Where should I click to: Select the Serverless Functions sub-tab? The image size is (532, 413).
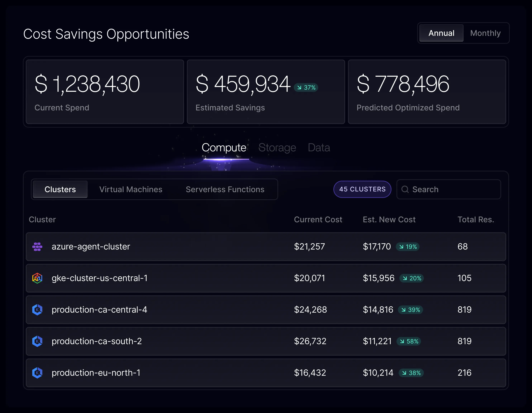point(225,189)
